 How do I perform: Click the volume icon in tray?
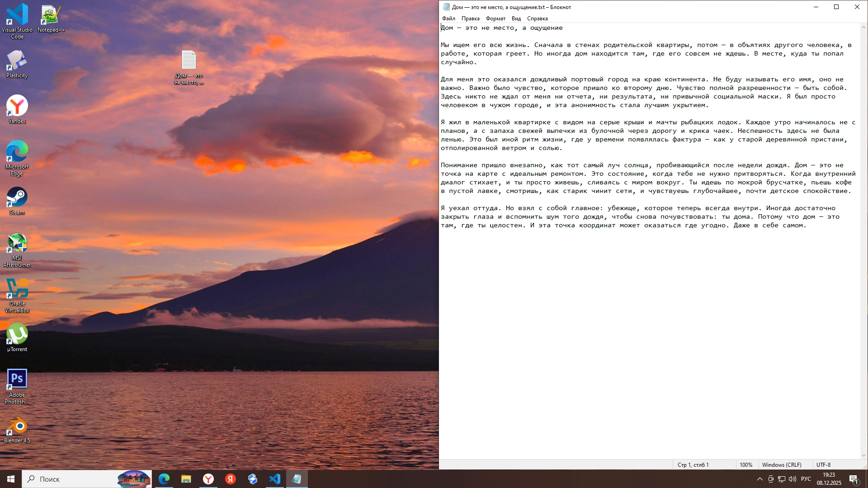pyautogui.click(x=793, y=479)
